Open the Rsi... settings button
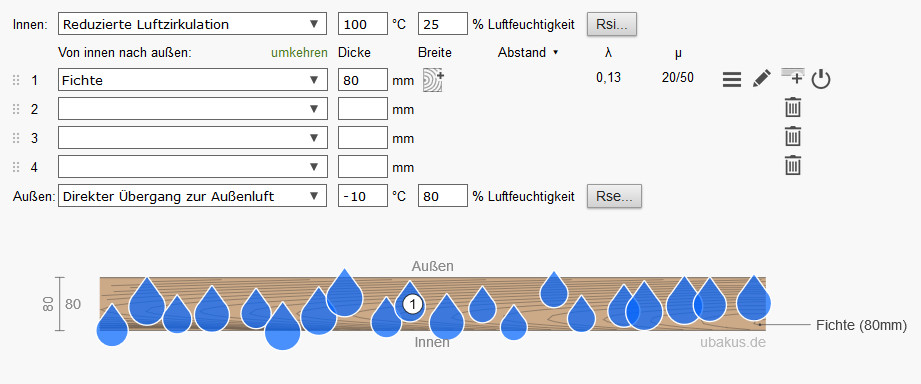921x384 pixels. pyautogui.click(x=612, y=24)
